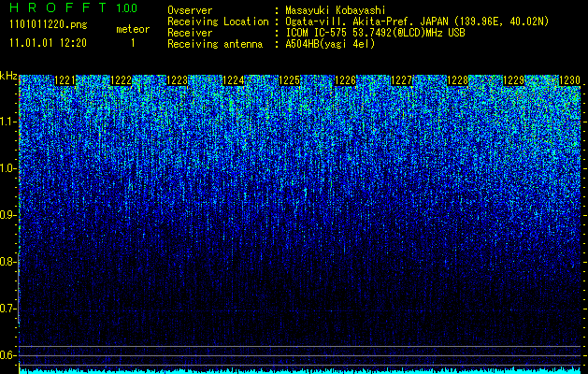Select the 0.9 frequency axis label
The width and height of the screenshot is (588, 374).
[x=8, y=214]
